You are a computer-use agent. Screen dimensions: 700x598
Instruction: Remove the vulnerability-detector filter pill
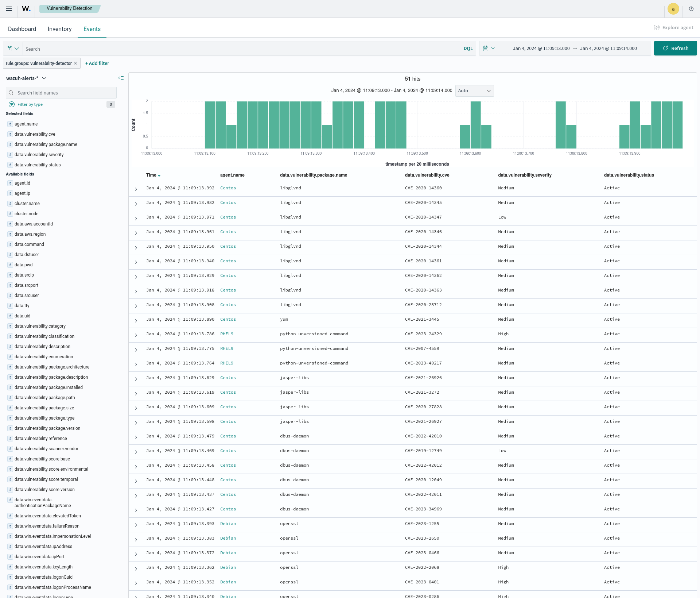(x=75, y=63)
